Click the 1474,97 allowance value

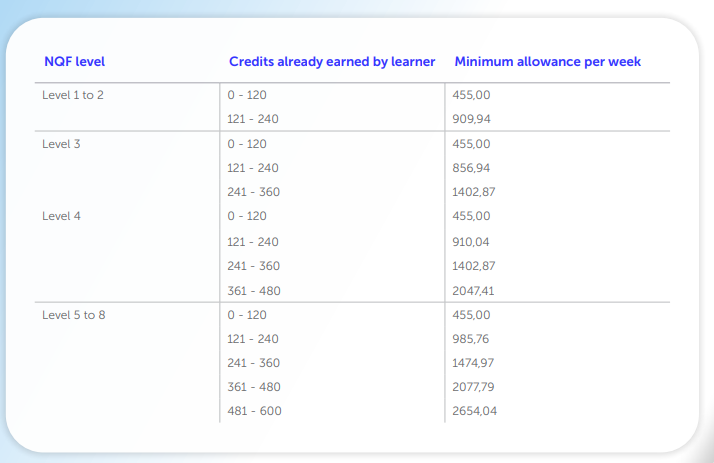pyautogui.click(x=475, y=363)
